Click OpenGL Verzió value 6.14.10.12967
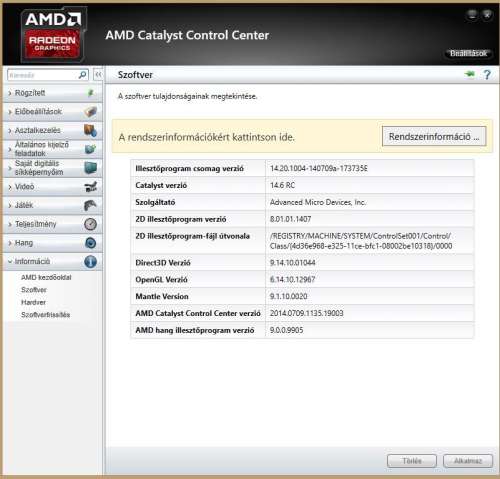 [x=292, y=279]
